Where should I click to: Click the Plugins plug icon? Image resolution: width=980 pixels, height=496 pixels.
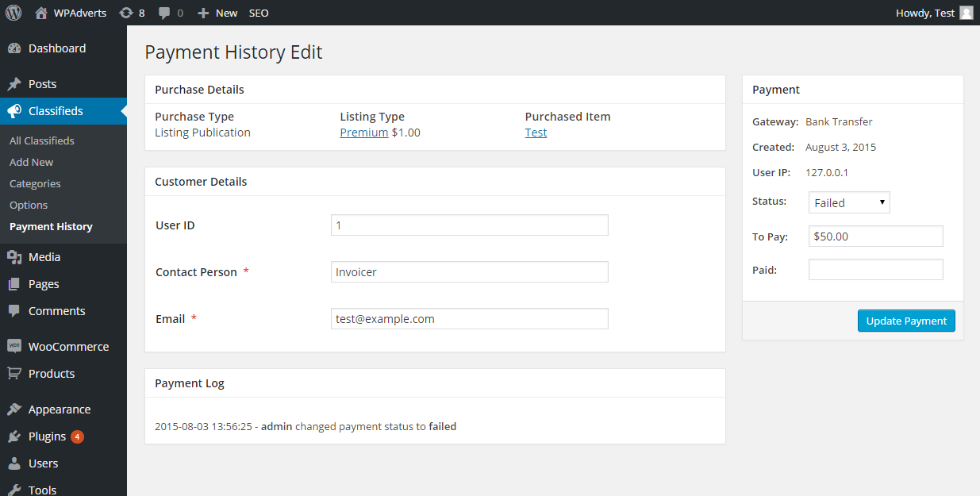click(14, 436)
